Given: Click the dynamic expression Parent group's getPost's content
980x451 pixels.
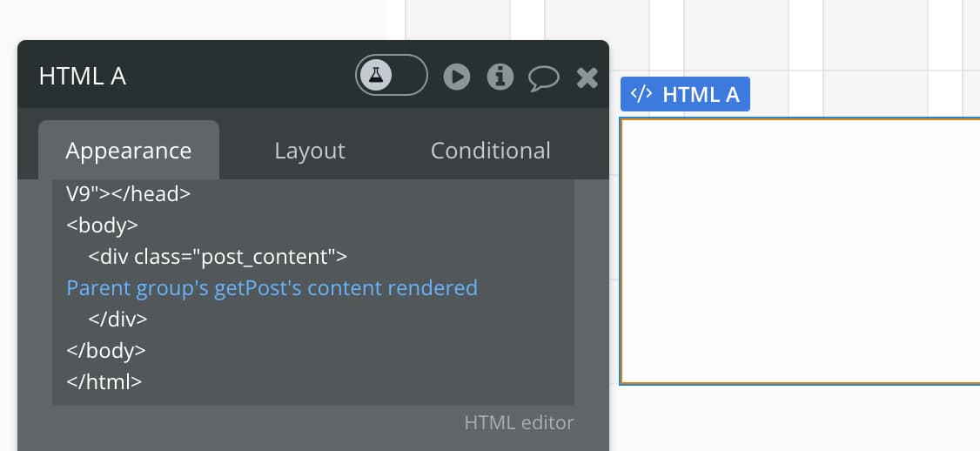Looking at the screenshot, I should click(272, 287).
